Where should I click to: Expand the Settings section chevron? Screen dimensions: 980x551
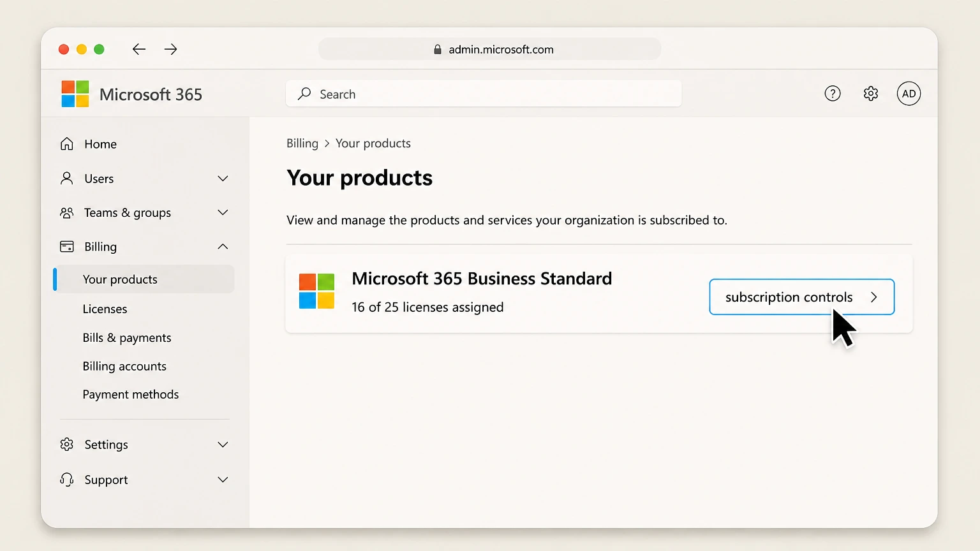(223, 444)
